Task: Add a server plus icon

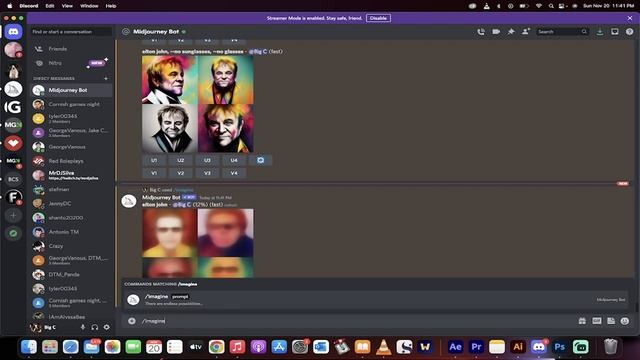Action: (13, 216)
